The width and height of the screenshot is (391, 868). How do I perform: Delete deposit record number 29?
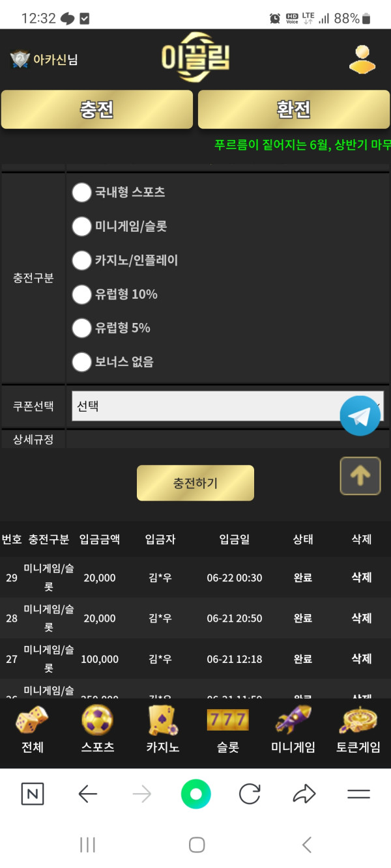click(361, 578)
